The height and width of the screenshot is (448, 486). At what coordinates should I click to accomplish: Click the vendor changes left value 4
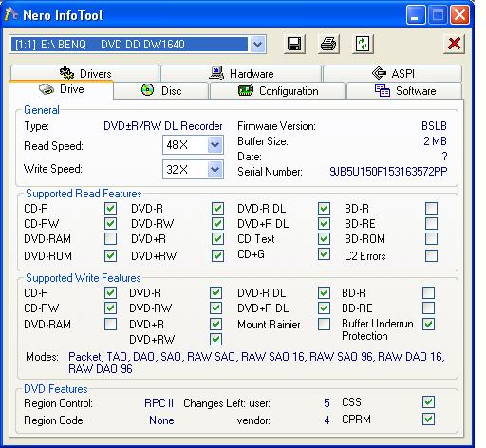point(327,420)
